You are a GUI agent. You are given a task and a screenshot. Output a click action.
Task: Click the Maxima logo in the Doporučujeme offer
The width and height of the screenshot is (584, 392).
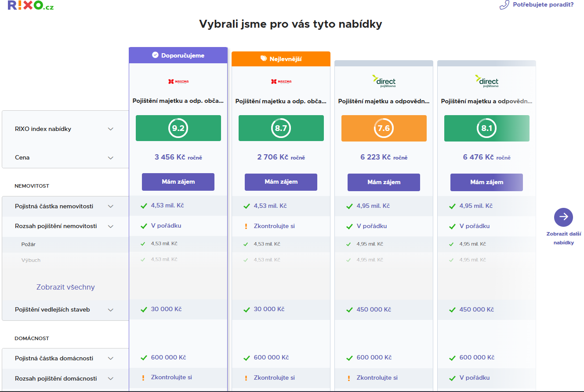(178, 81)
